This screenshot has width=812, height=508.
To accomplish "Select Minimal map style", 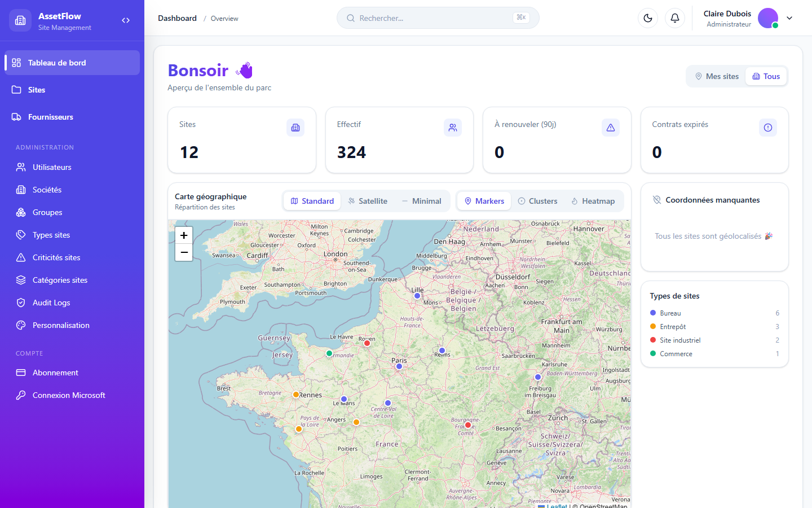I will [x=421, y=201].
